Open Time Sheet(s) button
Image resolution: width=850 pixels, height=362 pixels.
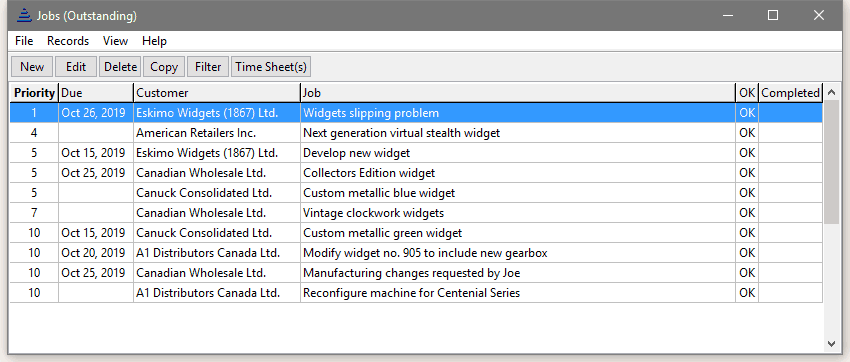pyautogui.click(x=271, y=67)
